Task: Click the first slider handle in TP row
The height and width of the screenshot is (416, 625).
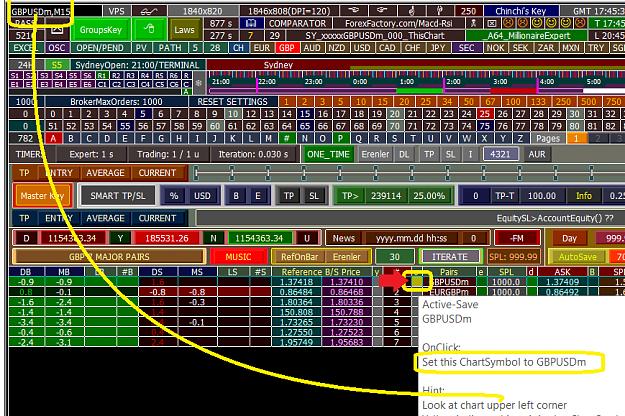Action: (196, 173)
